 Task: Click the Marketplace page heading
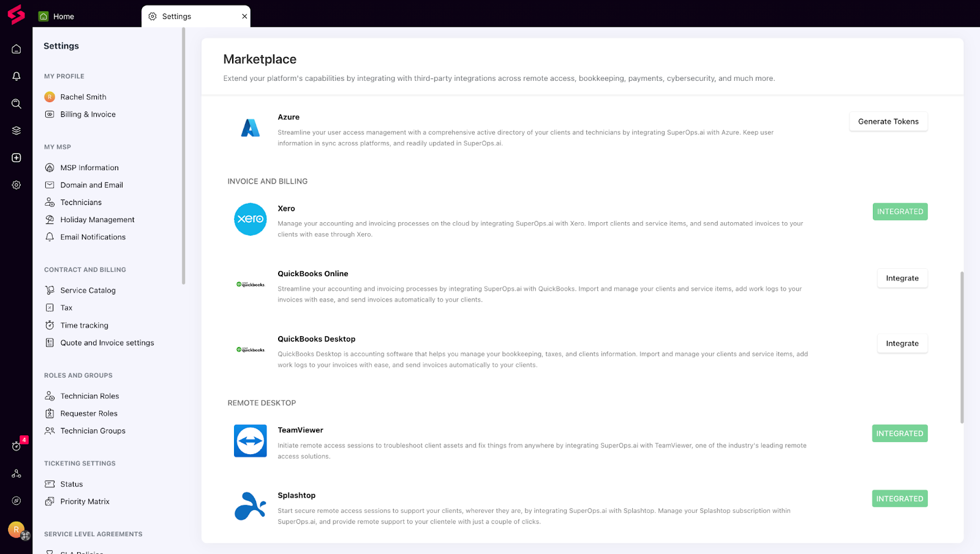[260, 59]
